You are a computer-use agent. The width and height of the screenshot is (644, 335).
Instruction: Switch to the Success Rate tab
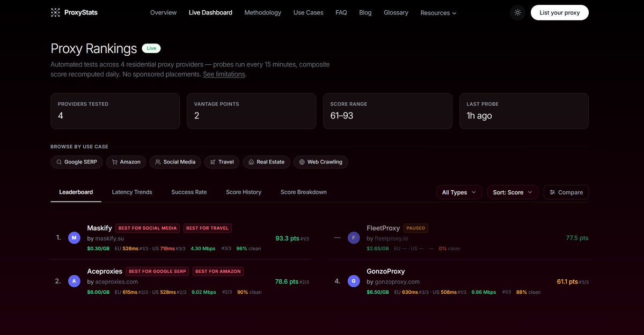click(x=189, y=192)
